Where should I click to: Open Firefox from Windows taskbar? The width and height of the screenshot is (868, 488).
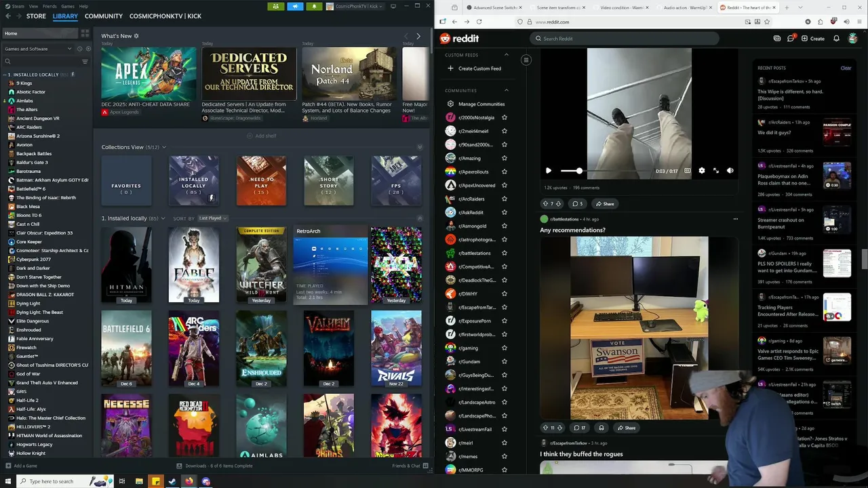click(x=189, y=481)
